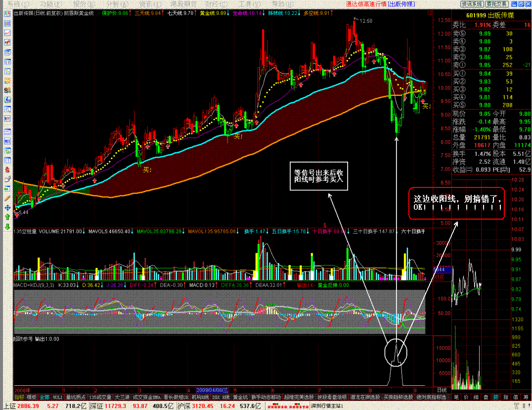
Task: Open the 财经(C) menu
Action: tap(217, 4)
